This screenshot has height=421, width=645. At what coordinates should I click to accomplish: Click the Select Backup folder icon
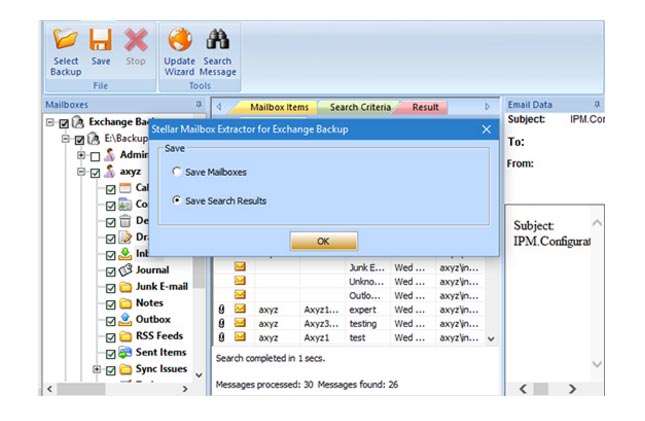pos(65,40)
